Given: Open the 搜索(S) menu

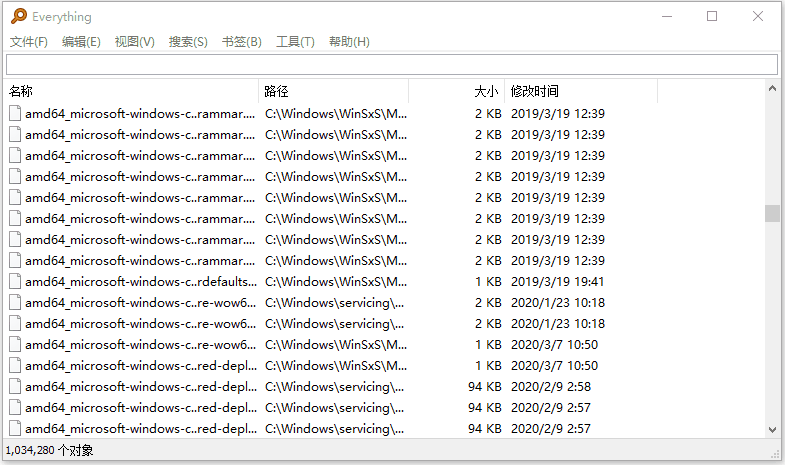Looking at the screenshot, I should (188, 42).
